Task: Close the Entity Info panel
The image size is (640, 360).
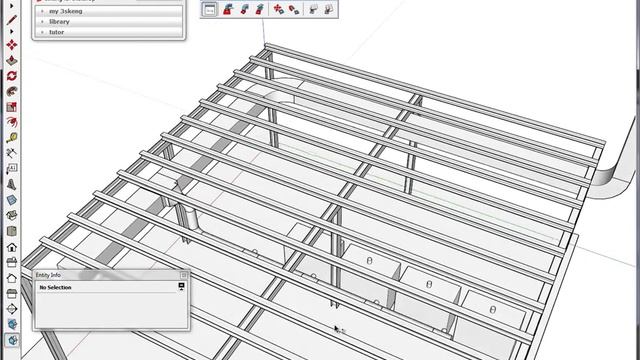Action: [x=183, y=275]
